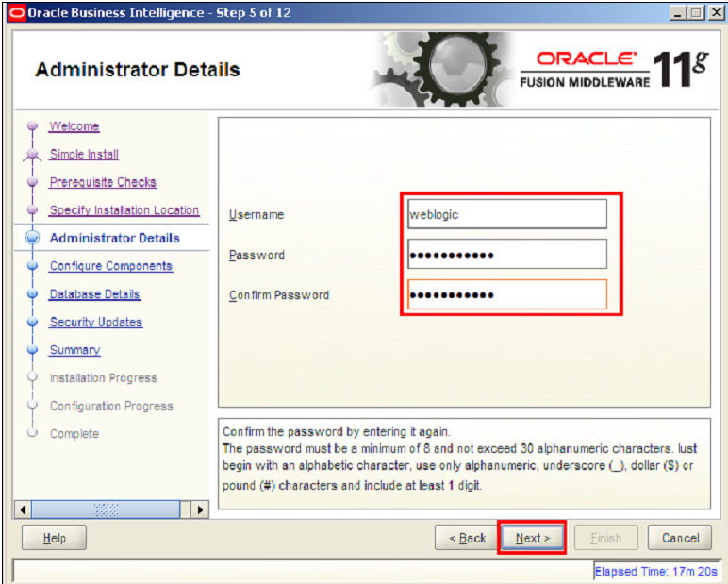Click the Security Updates step bullet icon
The height and width of the screenshot is (584, 728).
tap(32, 322)
